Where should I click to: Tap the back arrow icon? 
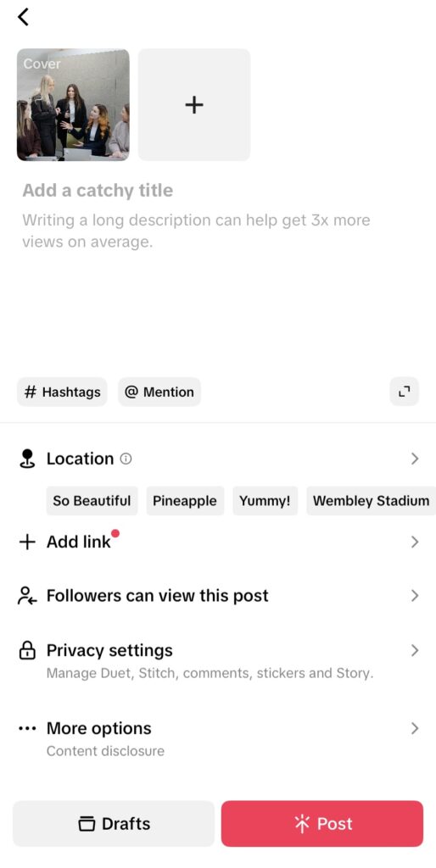pyautogui.click(x=23, y=17)
